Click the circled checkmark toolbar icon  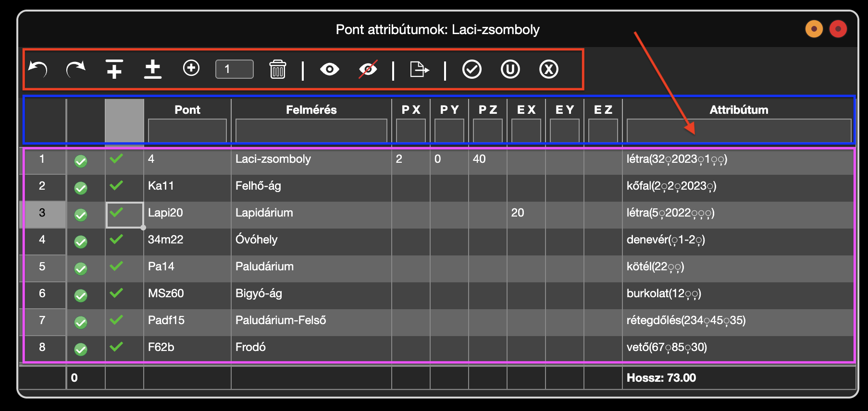(x=472, y=69)
